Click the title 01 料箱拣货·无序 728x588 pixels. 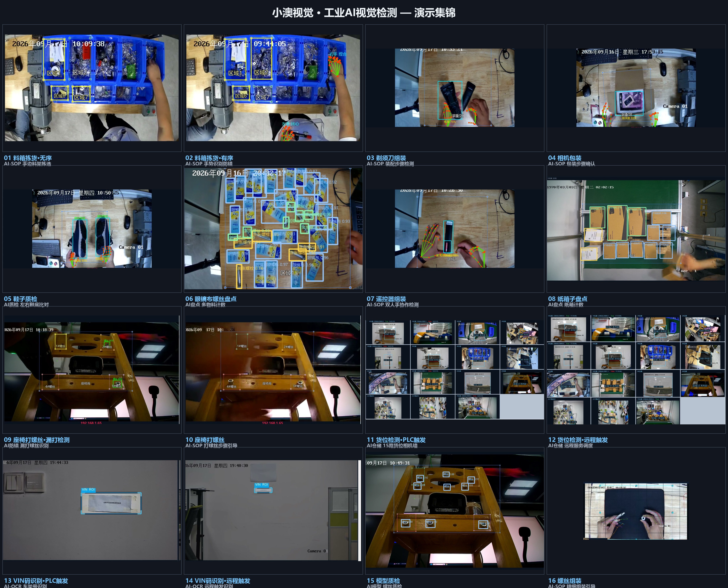point(28,158)
